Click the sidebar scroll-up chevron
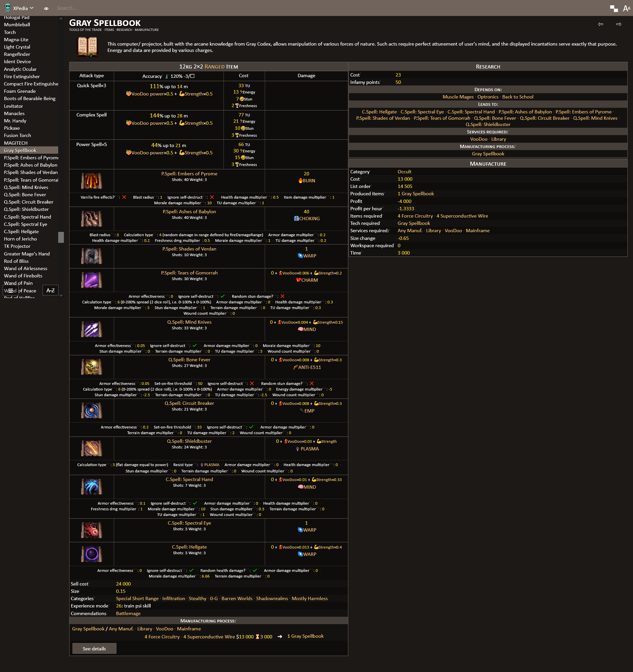Screen dimensions: 633x672 tap(61, 19)
